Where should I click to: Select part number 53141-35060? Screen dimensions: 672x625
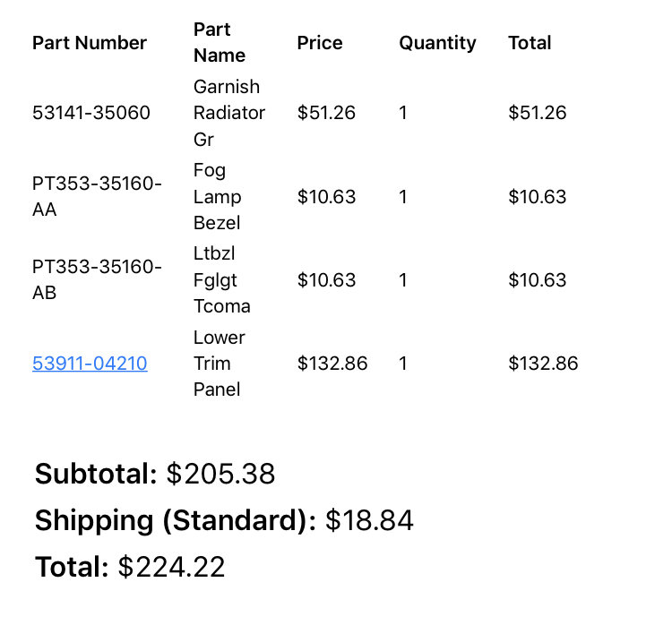tap(91, 113)
